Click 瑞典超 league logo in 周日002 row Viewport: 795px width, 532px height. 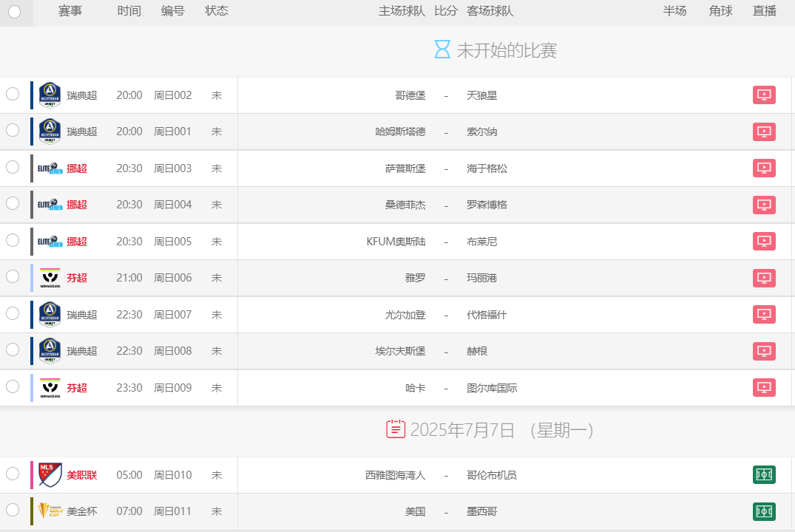tap(50, 95)
